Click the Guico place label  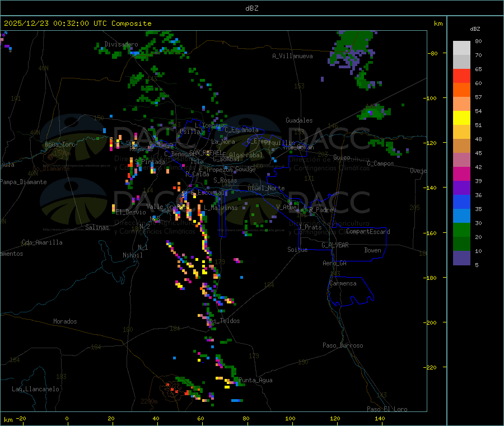[x=342, y=157]
